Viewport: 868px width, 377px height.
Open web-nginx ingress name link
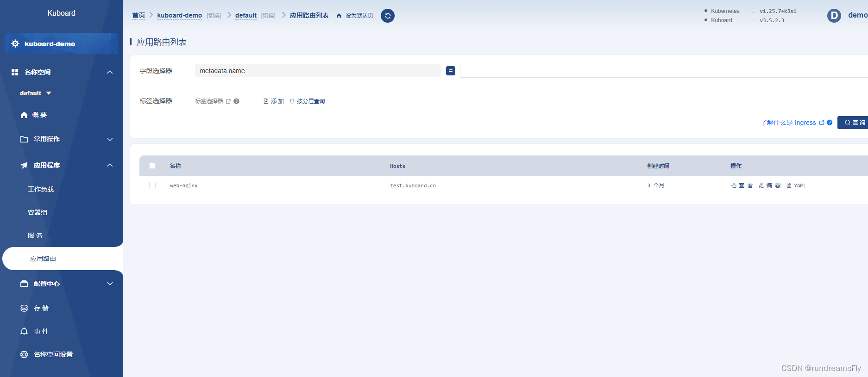184,185
